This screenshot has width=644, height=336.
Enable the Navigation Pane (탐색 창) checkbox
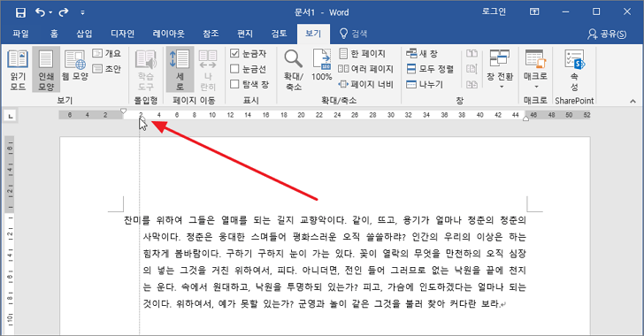(234, 84)
